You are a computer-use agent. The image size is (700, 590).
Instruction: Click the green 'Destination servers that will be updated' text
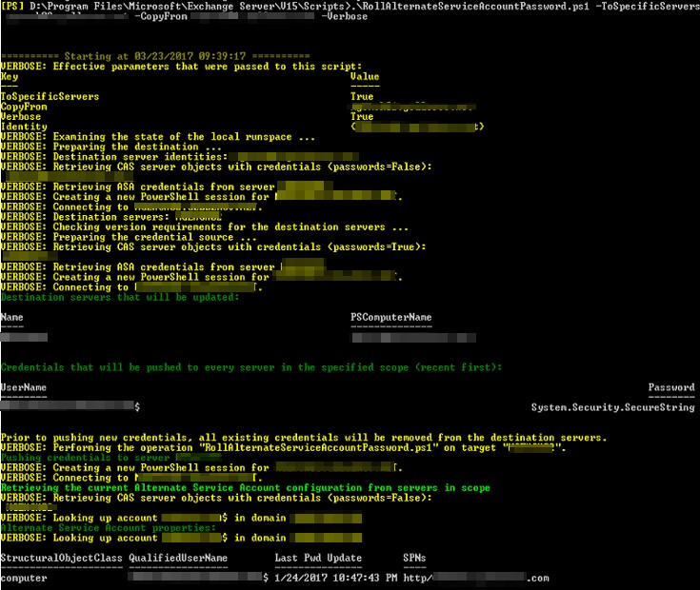(119, 297)
